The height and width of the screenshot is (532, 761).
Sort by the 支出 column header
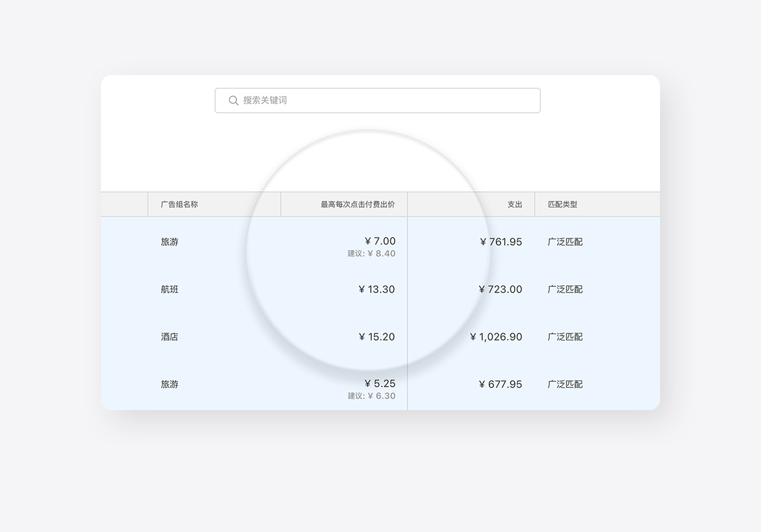point(515,204)
